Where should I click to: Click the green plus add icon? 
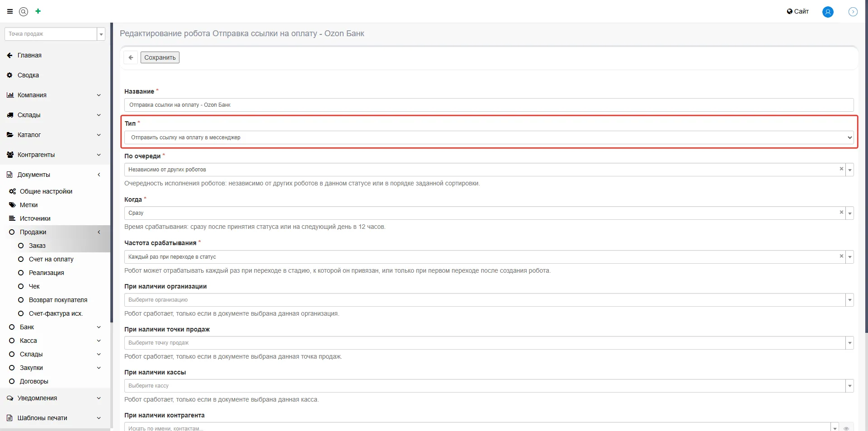[38, 11]
